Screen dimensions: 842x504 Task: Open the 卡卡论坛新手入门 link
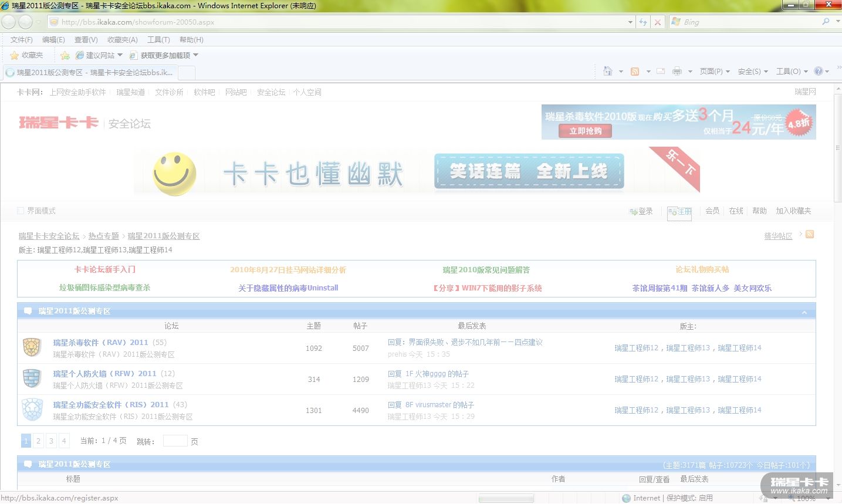105,269
